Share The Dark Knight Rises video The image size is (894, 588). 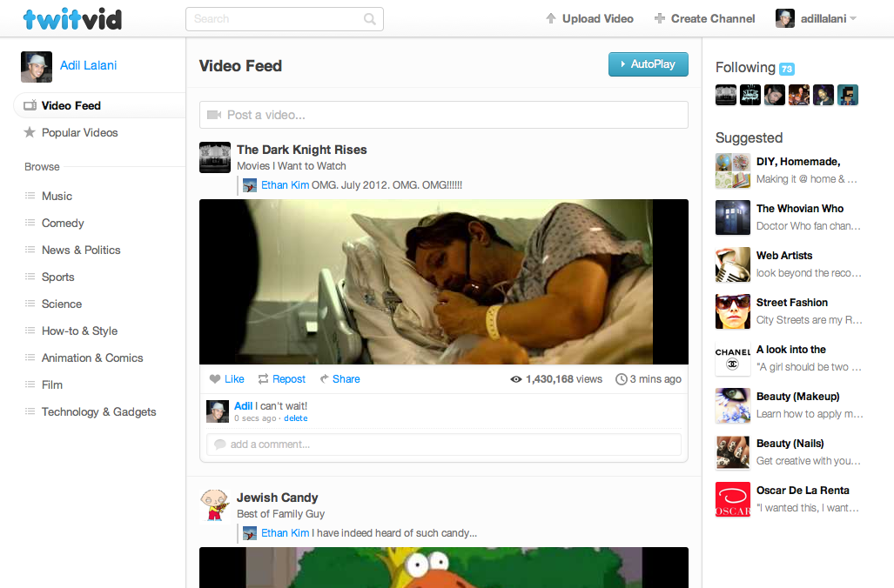click(339, 379)
